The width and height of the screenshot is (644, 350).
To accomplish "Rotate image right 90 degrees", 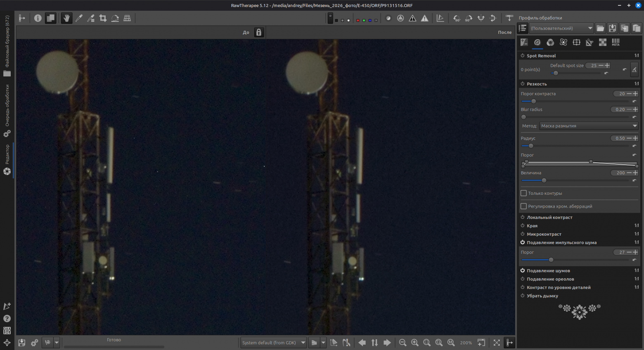I will click(469, 18).
